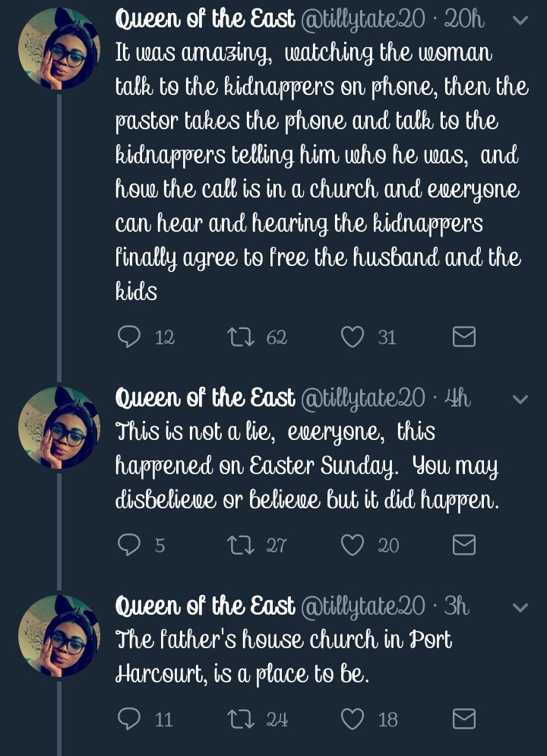Reply to the Port Harcourt church tweet
This screenshot has width=547, height=756.
(x=128, y=718)
